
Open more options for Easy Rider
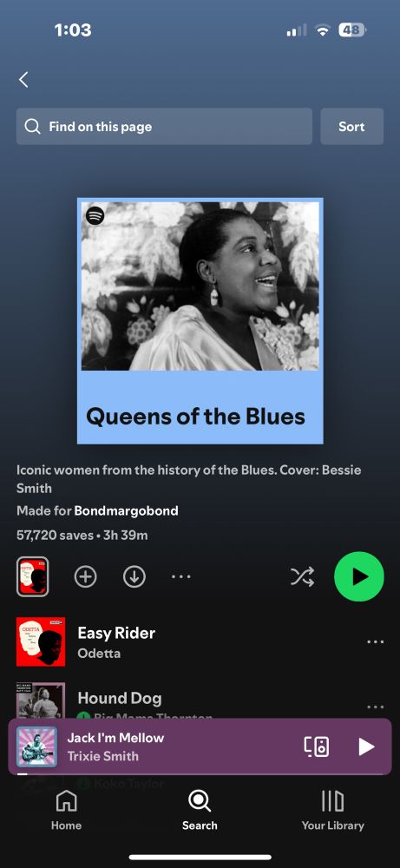pyautogui.click(x=375, y=642)
